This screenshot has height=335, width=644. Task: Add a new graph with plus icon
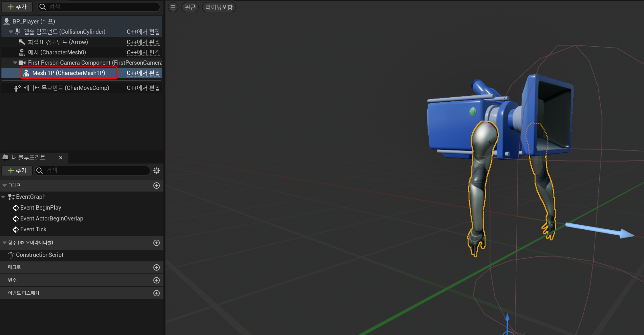tap(157, 186)
